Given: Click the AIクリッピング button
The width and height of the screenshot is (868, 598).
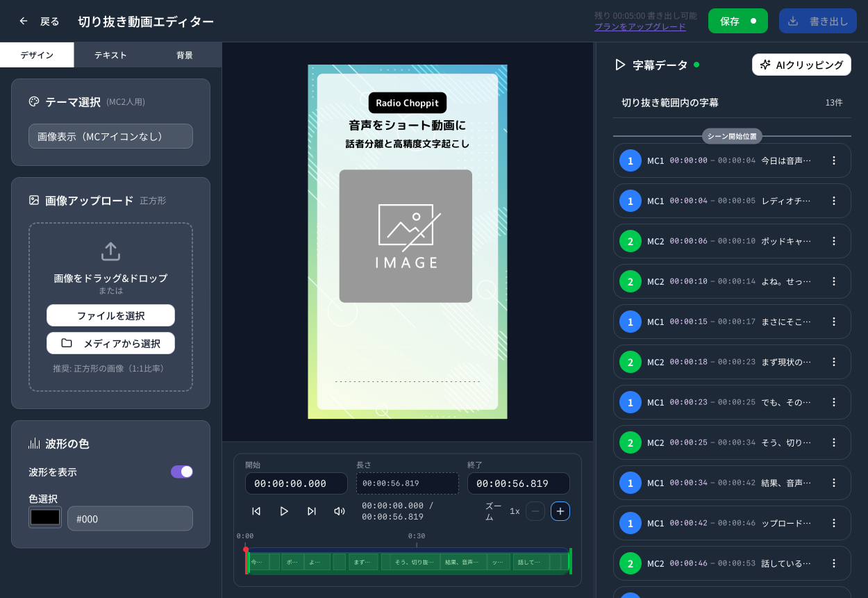Looking at the screenshot, I should pos(801,65).
